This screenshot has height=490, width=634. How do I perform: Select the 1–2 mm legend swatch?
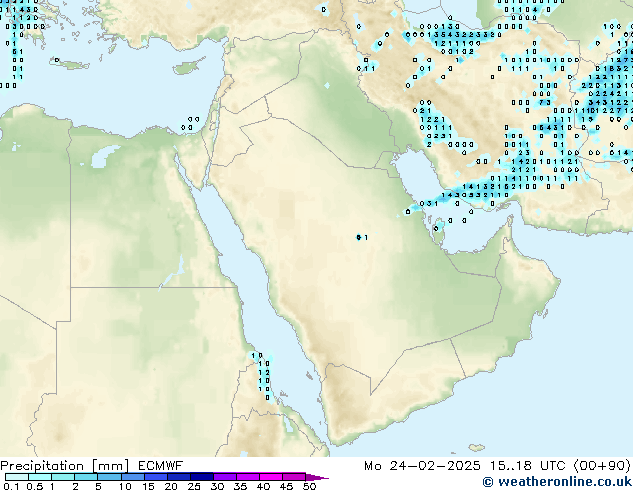tap(63, 477)
